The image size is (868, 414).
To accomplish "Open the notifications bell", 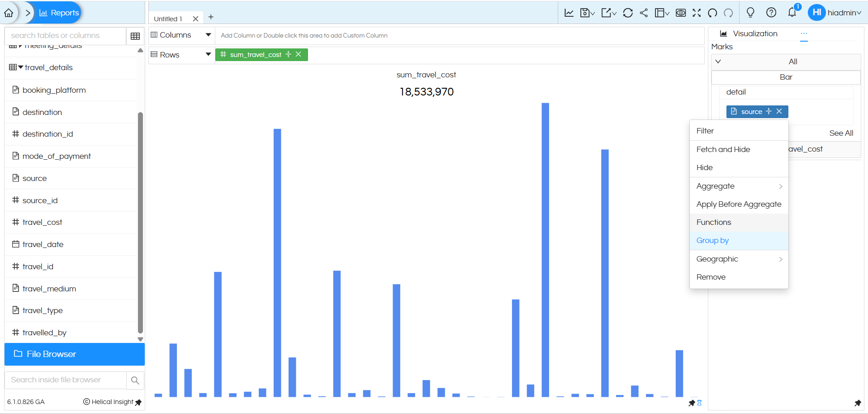I will 792,13.
